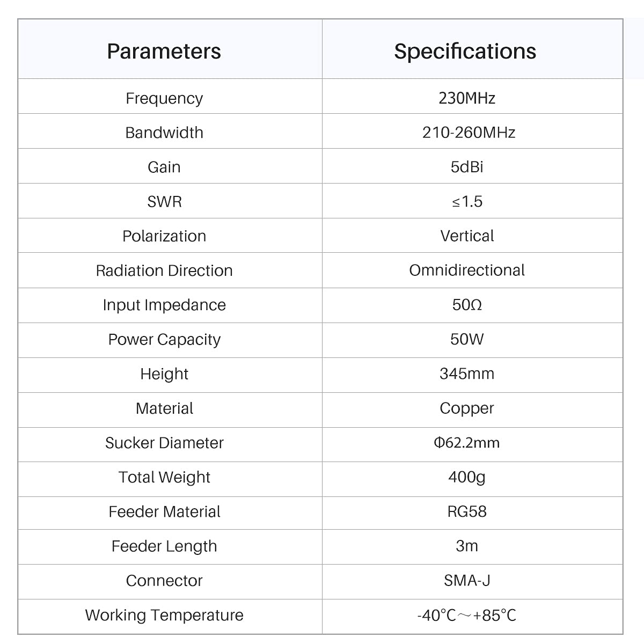Click the 50W power capacity value
The width and height of the screenshot is (644, 644).
[x=467, y=339]
